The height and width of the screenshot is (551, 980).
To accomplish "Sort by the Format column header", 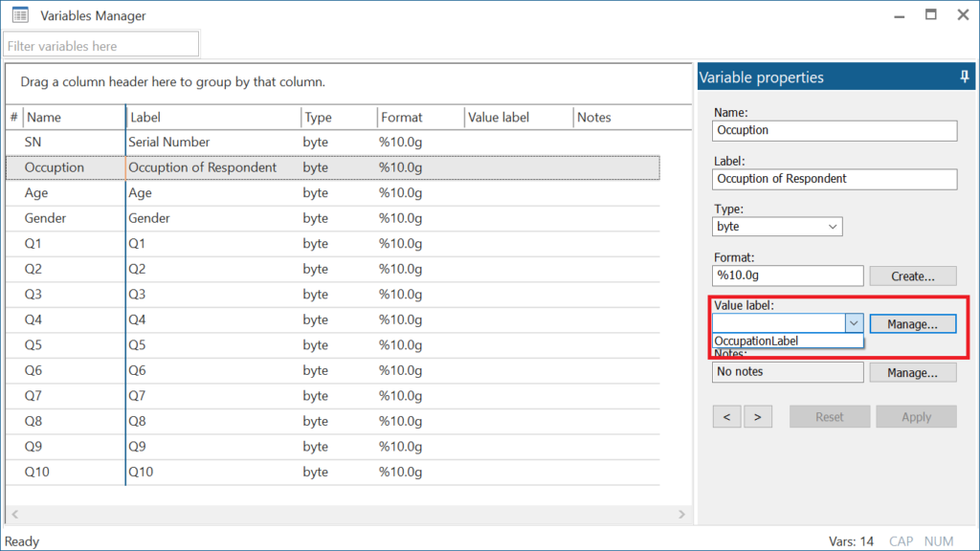I will [421, 118].
